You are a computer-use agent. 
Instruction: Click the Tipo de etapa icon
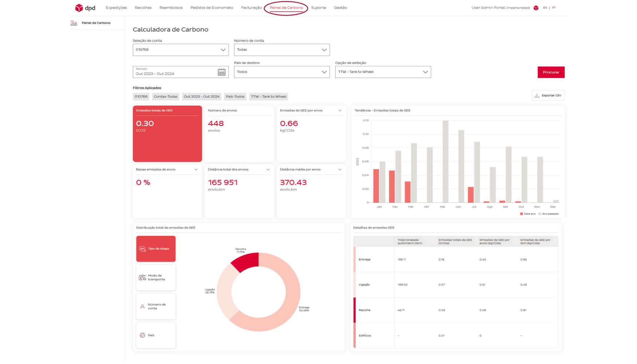coord(142,249)
